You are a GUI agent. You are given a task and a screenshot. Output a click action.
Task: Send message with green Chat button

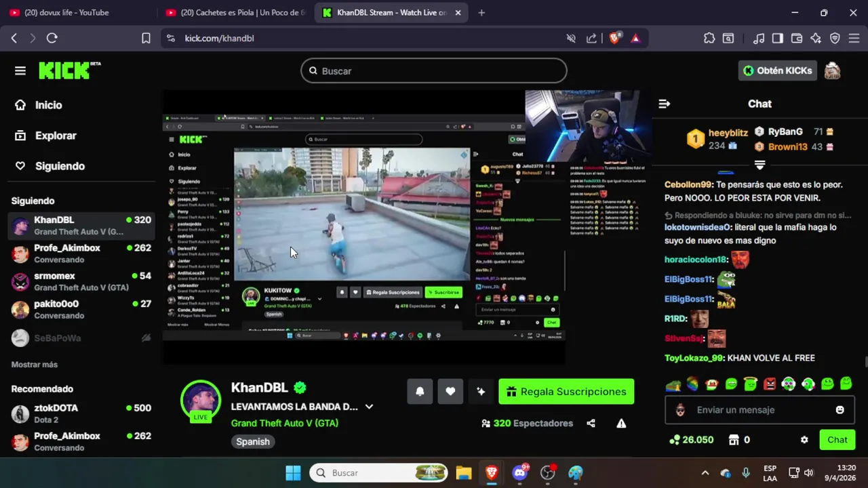tap(837, 440)
